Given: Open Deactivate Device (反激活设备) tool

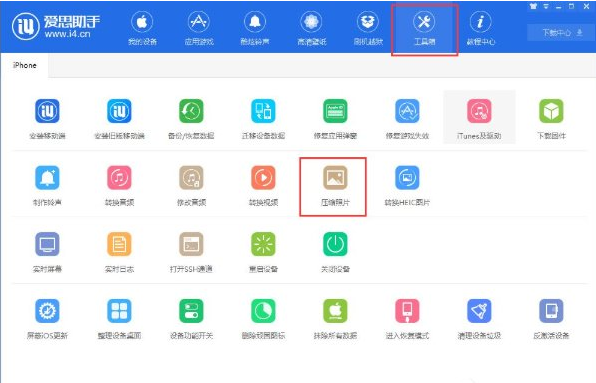Looking at the screenshot, I should 551,319.
